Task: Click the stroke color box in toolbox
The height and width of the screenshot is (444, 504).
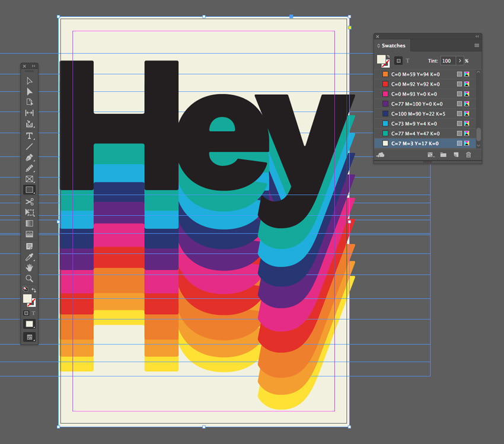Action: click(33, 303)
